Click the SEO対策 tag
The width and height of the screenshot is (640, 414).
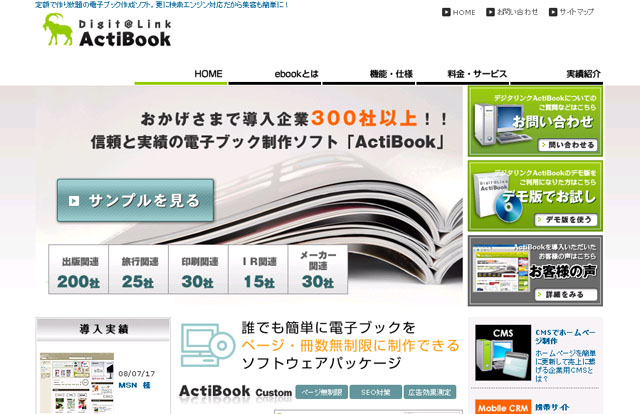click(x=376, y=392)
